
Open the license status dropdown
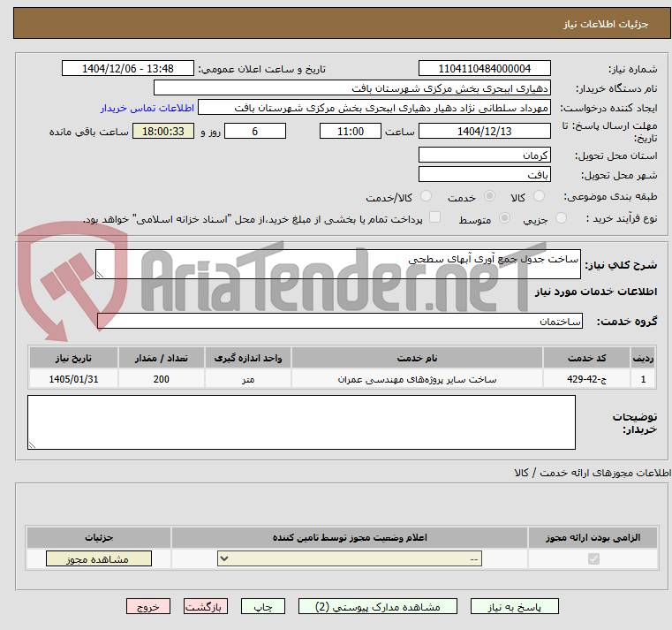tap(350, 558)
